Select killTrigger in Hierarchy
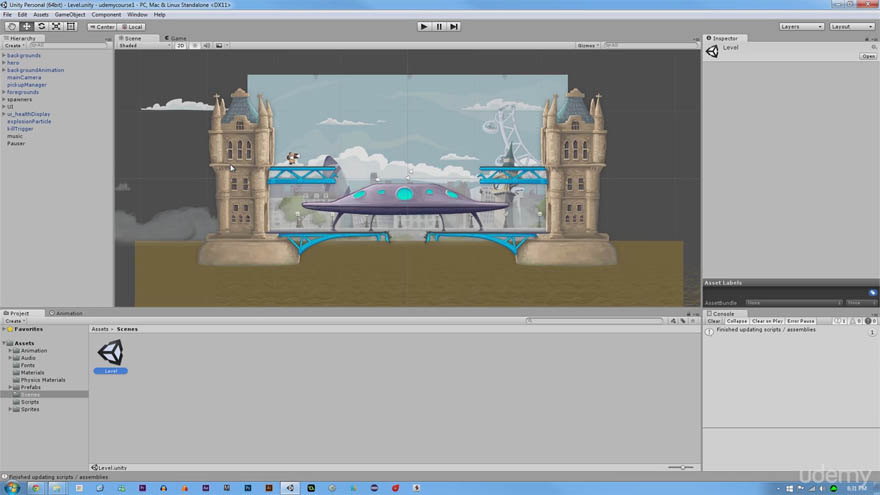The height and width of the screenshot is (495, 880). point(20,129)
